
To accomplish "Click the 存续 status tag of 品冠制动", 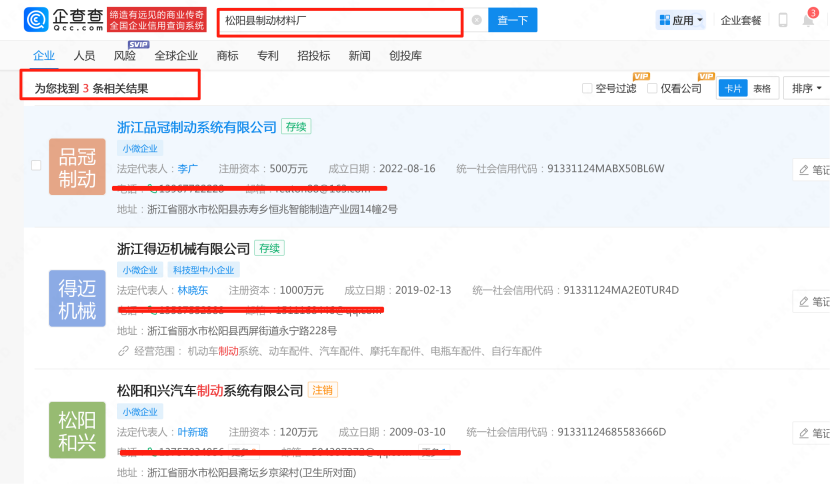I will point(296,127).
